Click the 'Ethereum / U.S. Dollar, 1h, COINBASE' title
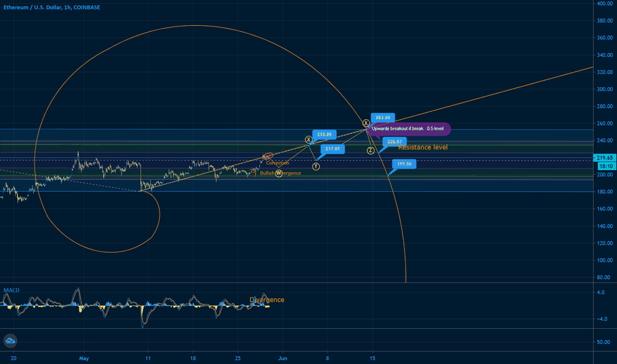 point(52,7)
